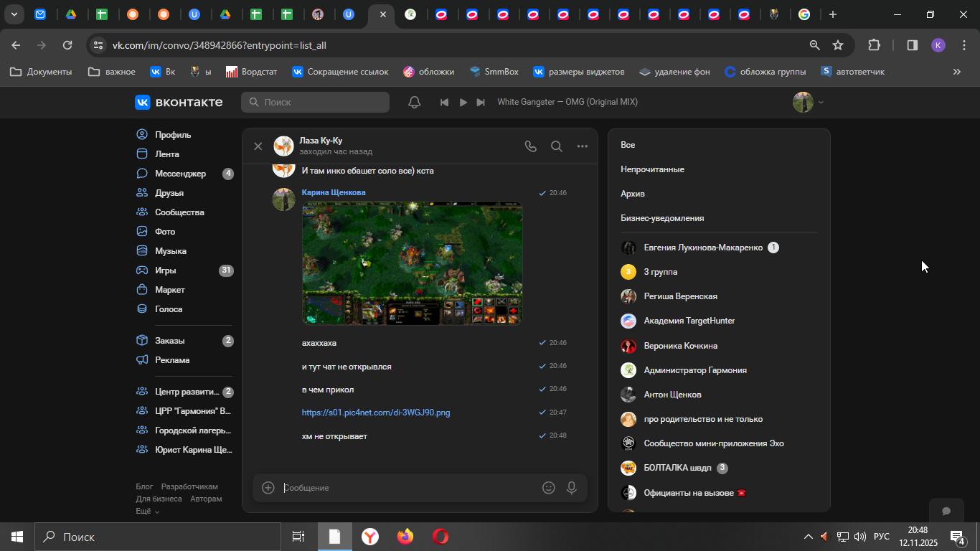Open Вордстат bookmark
The image size is (980, 551).
251,72
